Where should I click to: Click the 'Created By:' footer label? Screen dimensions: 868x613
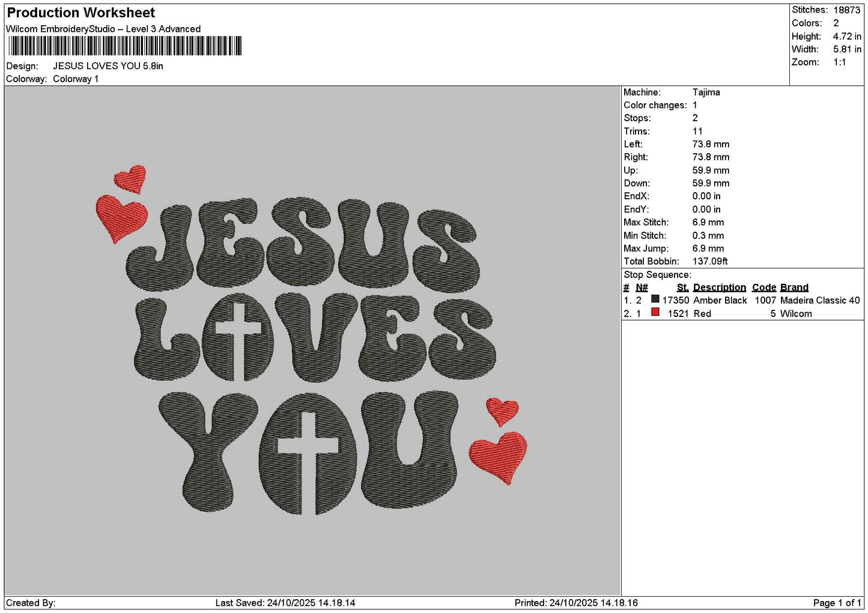31,603
